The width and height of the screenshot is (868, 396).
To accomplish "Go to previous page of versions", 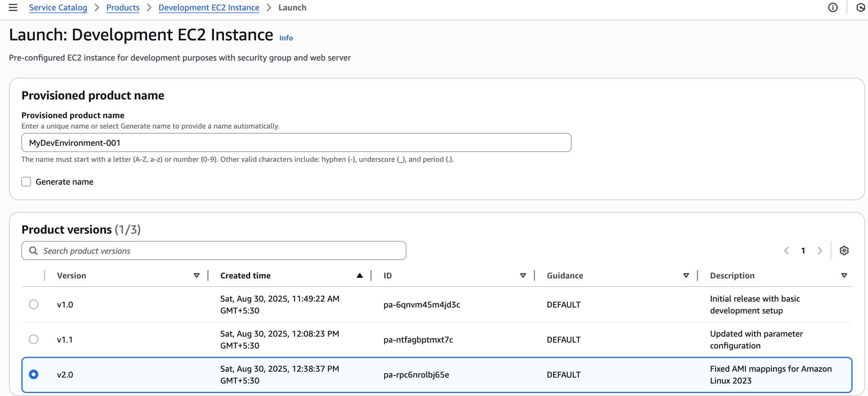I will tap(787, 251).
